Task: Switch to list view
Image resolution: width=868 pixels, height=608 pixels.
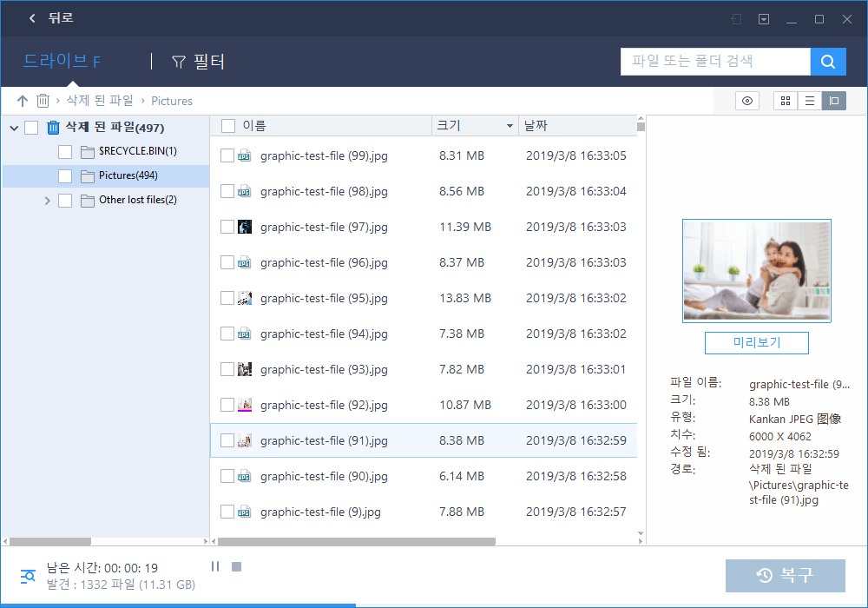Action: [809, 101]
